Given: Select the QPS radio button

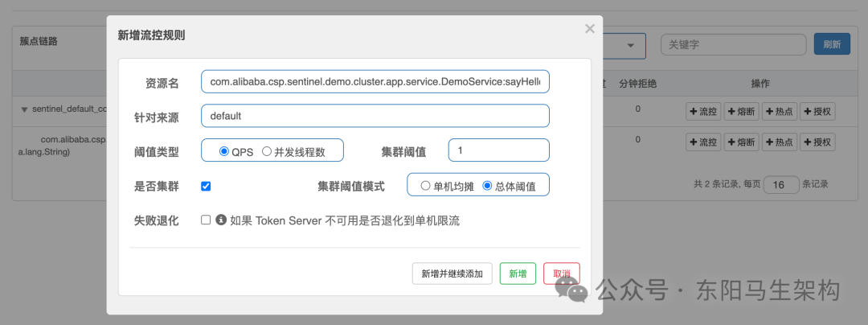Looking at the screenshot, I should pos(224,151).
